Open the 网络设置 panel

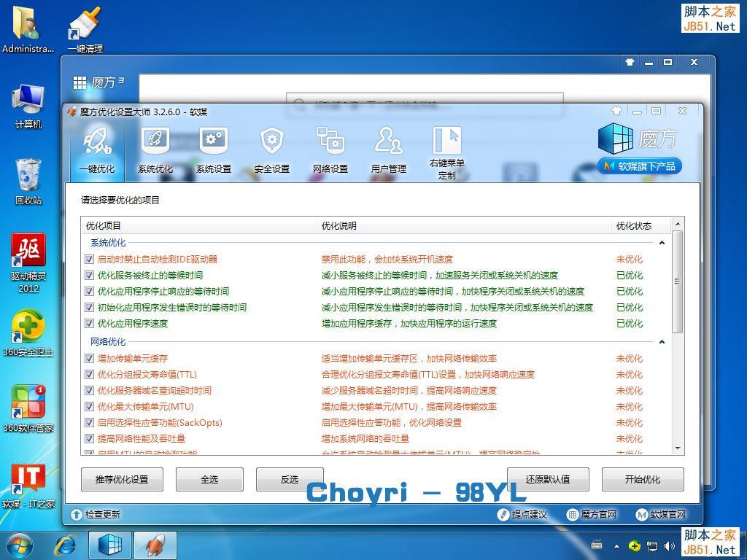tap(330, 149)
